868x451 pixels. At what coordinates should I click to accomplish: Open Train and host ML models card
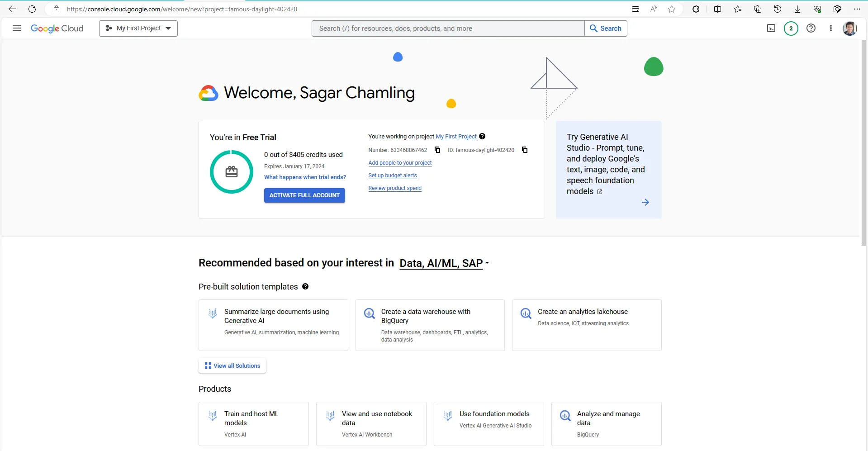click(x=254, y=424)
